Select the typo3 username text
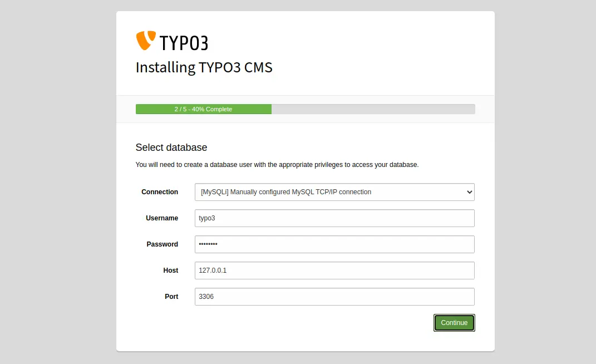The image size is (596, 364). 206,218
